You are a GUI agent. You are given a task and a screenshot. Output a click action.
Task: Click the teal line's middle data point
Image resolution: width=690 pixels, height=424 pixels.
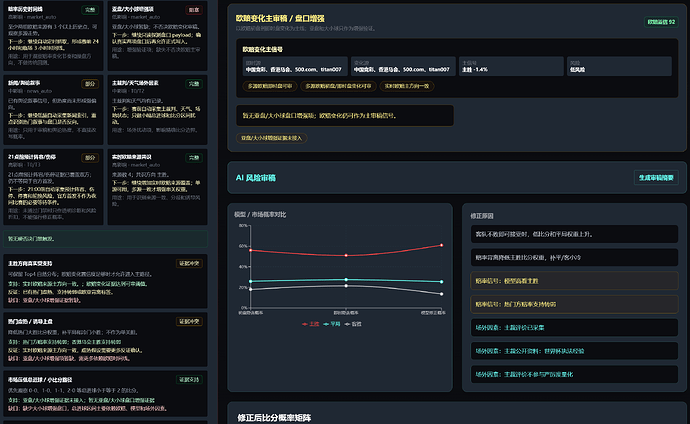click(x=346, y=279)
